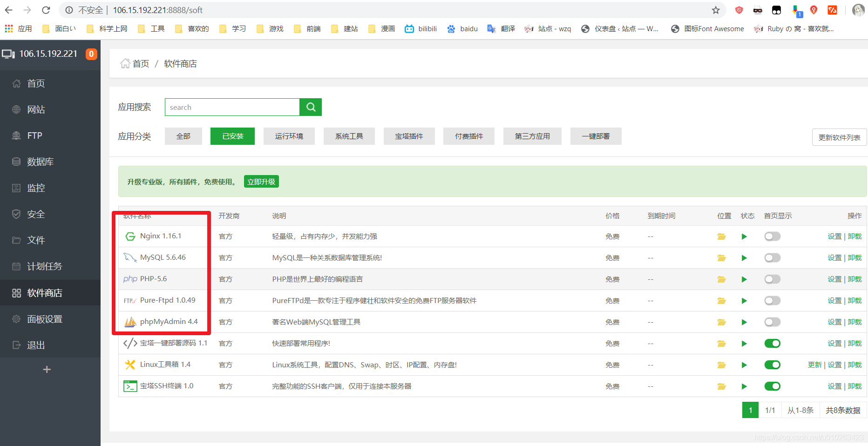This screenshot has height=446, width=868.
Task: Toggle the PHP-5.6 homepage display switch
Action: pyautogui.click(x=772, y=279)
